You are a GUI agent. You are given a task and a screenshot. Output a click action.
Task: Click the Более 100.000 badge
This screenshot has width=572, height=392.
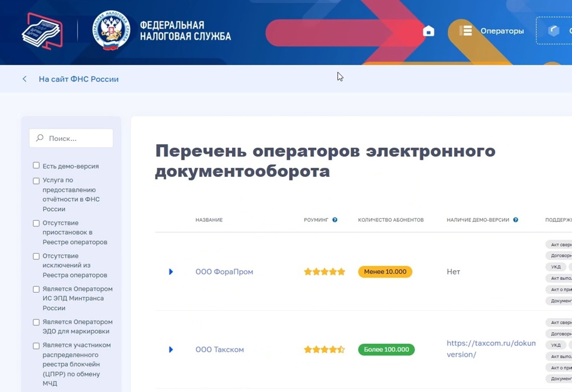(x=386, y=349)
